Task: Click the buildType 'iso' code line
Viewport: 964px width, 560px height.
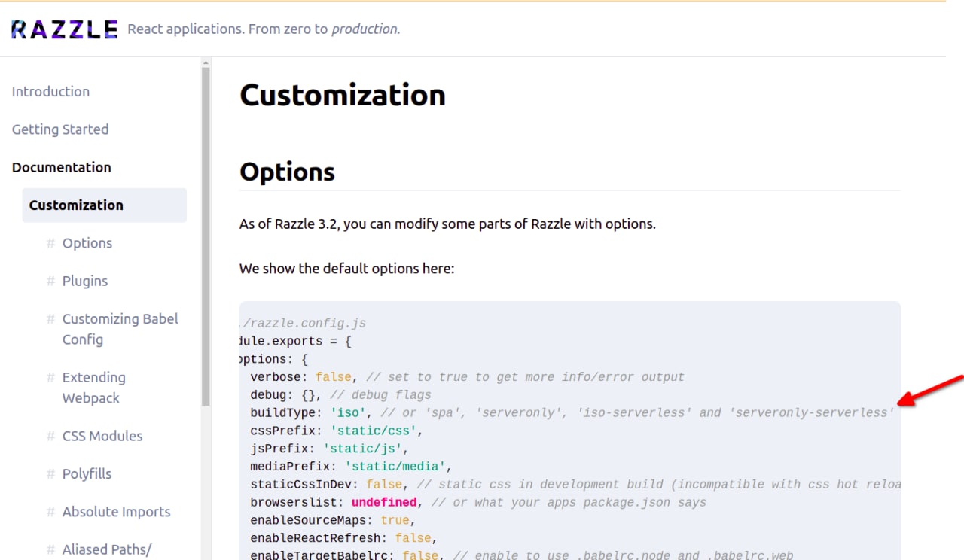Action: tap(572, 412)
